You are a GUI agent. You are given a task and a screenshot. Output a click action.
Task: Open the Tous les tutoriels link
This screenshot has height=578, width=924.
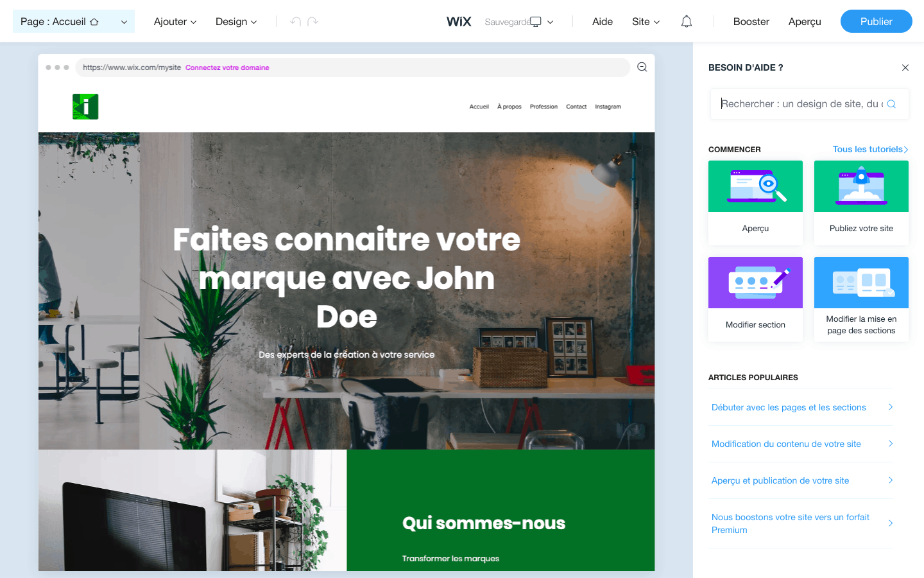tap(871, 149)
